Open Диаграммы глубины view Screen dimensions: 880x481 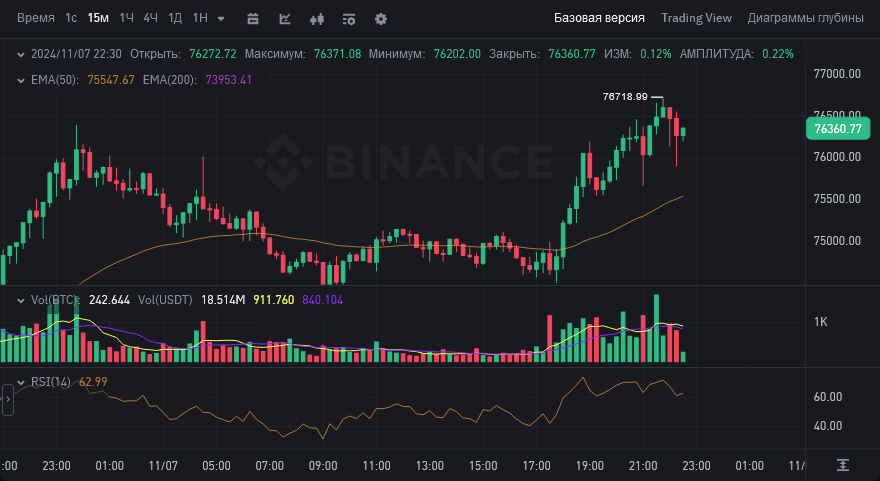click(805, 18)
